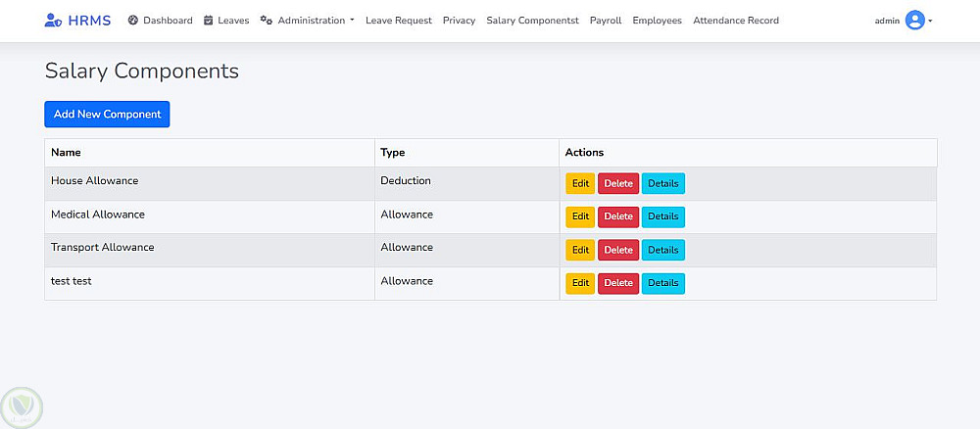This screenshot has width=980, height=429.
Task: Go to the Payroll menu item
Action: pos(606,21)
